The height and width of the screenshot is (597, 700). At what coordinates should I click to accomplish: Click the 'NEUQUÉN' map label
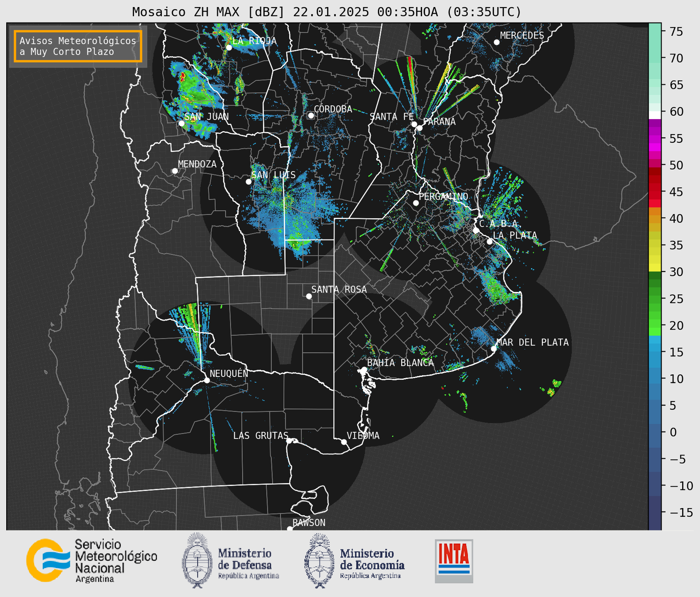(229, 373)
